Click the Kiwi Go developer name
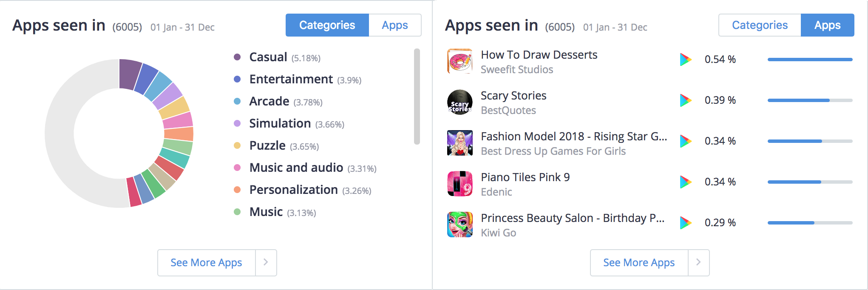 tap(499, 233)
